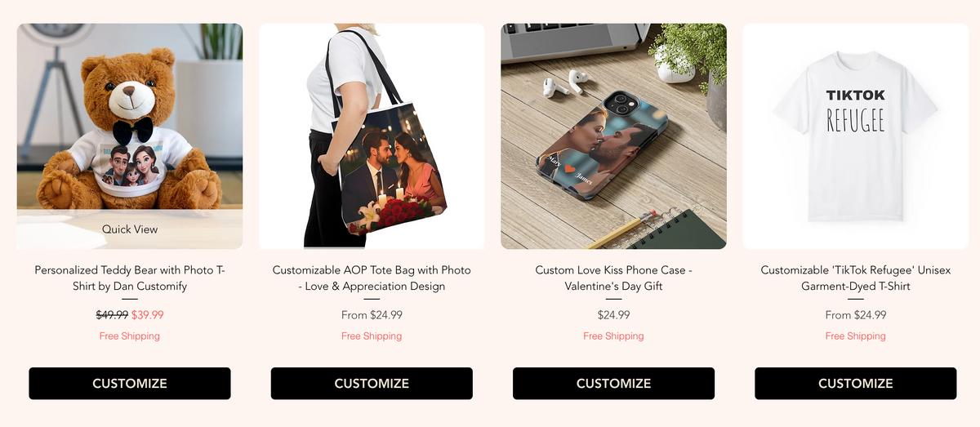
Task: Click the tote bag From $24.99 price
Action: click(372, 315)
